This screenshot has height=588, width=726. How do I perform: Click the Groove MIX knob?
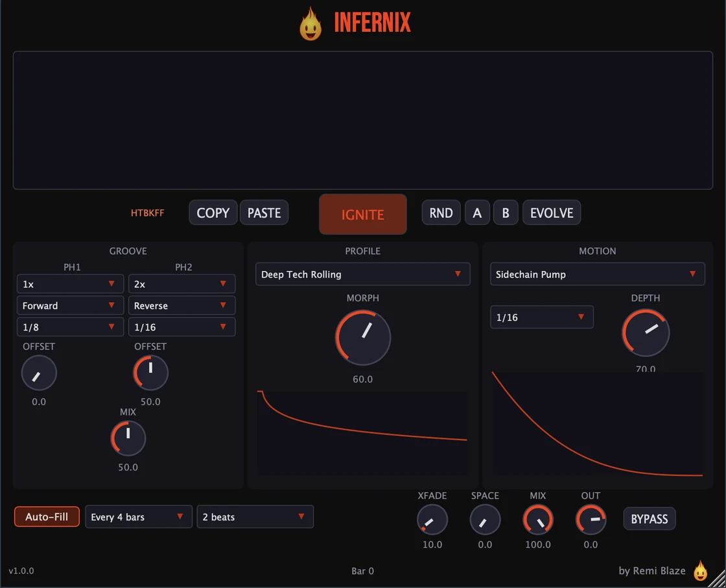pos(128,438)
